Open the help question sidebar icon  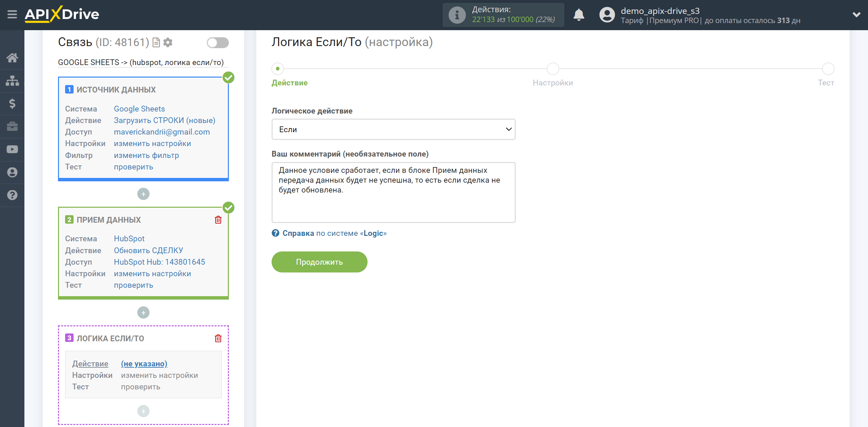[12, 195]
